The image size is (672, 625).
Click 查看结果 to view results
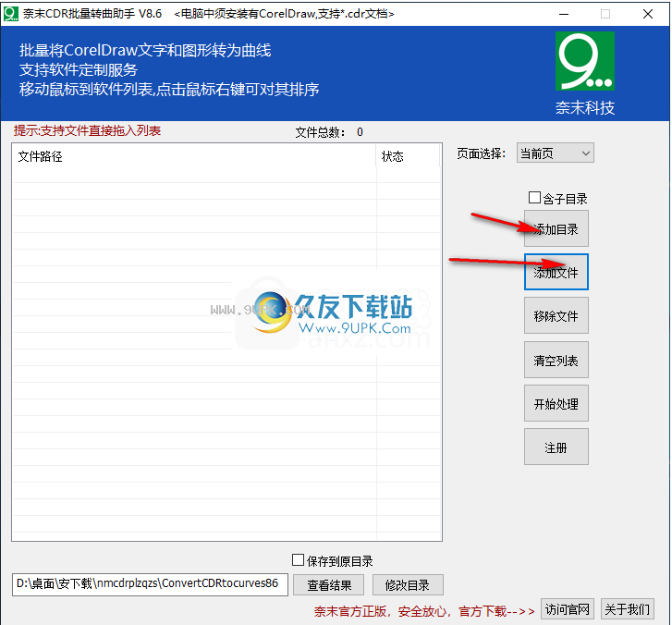329,585
